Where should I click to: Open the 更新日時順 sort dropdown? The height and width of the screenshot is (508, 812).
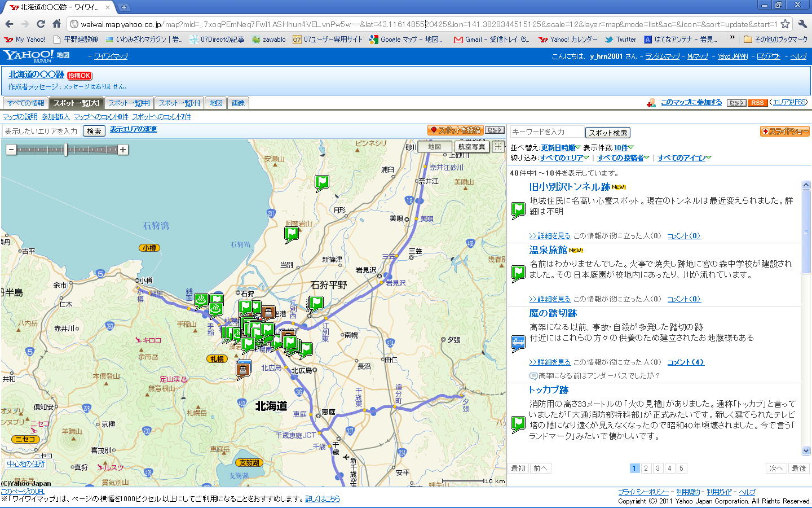(561, 148)
